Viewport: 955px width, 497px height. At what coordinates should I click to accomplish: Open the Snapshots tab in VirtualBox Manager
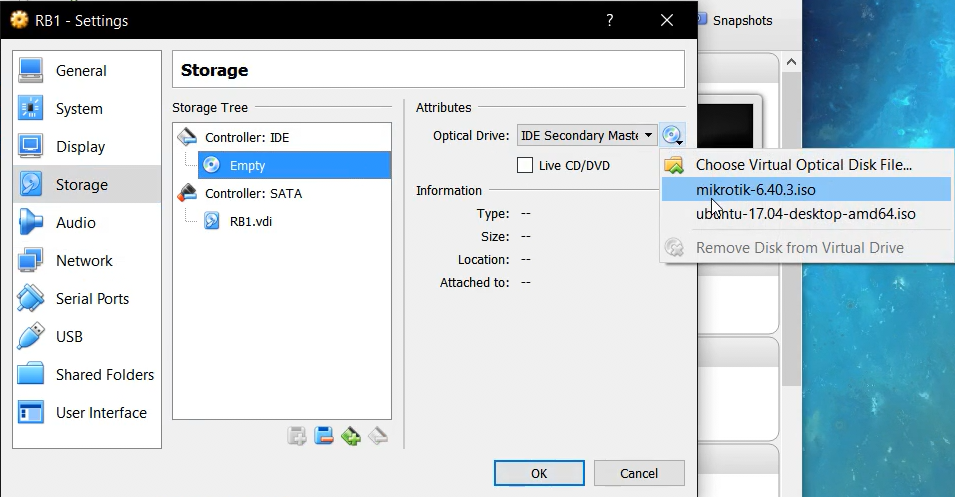point(734,20)
